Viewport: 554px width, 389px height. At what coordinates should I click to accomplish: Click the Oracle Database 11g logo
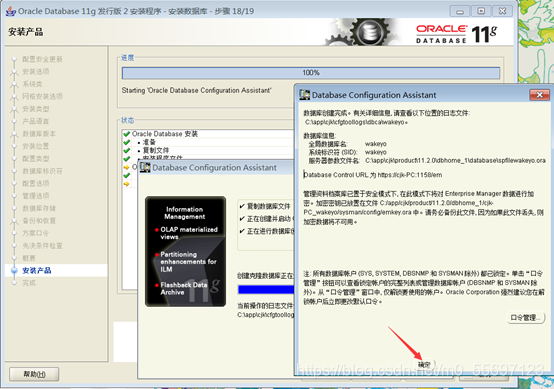coord(456,34)
